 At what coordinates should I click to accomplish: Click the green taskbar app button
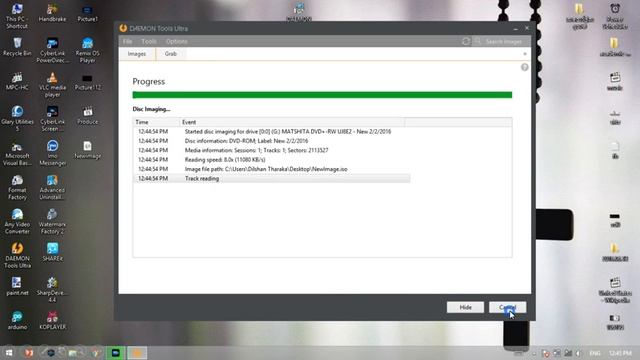point(116,353)
